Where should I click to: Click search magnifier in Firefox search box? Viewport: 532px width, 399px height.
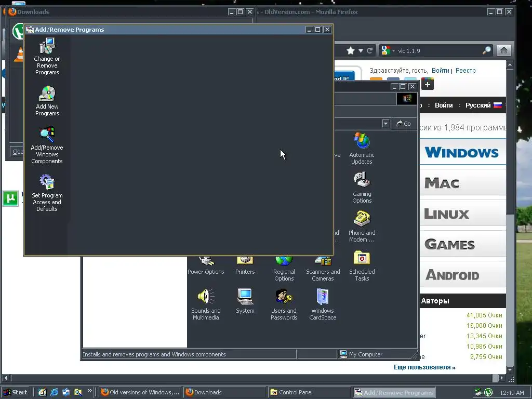(486, 50)
